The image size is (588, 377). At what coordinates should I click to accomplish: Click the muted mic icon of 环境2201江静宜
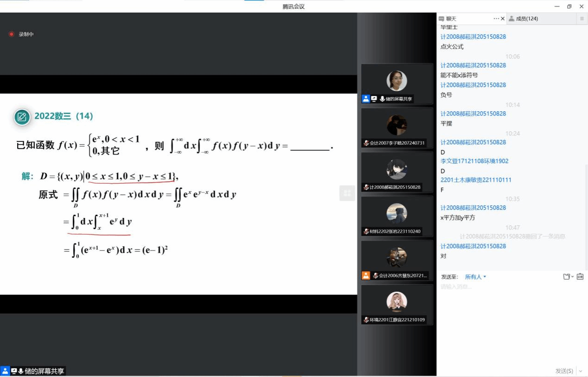(x=366, y=320)
